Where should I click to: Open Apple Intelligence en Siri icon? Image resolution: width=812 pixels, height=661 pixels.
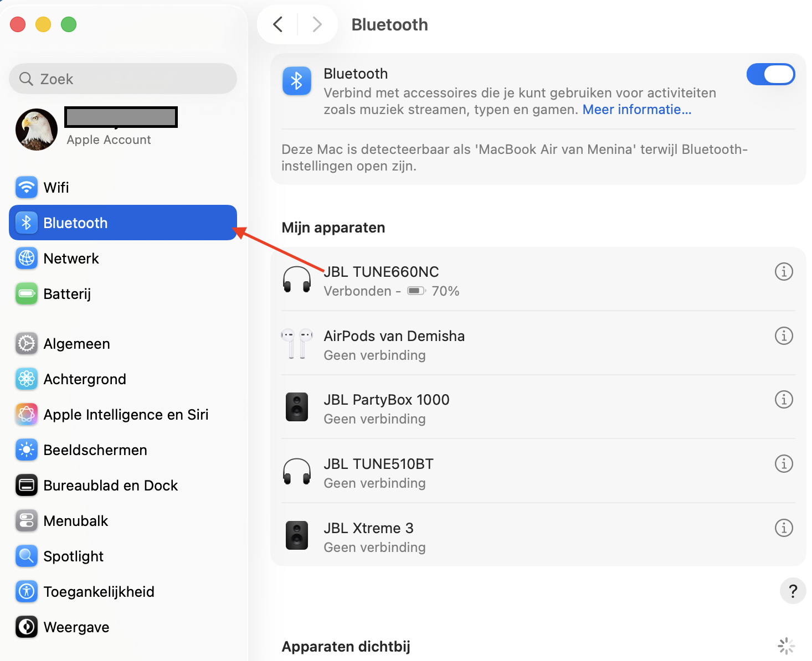(26, 414)
